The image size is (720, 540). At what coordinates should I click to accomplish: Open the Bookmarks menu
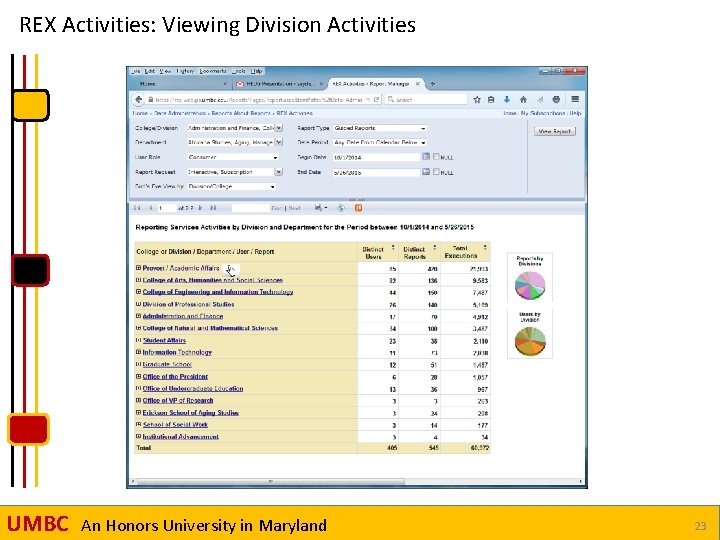point(213,71)
